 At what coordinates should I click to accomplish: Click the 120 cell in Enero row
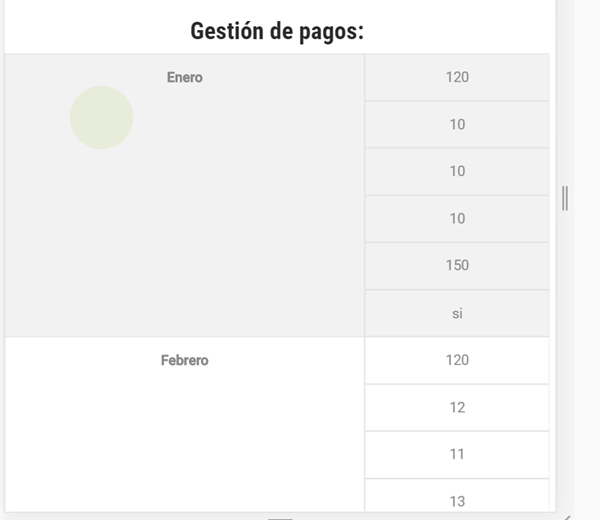pos(457,77)
